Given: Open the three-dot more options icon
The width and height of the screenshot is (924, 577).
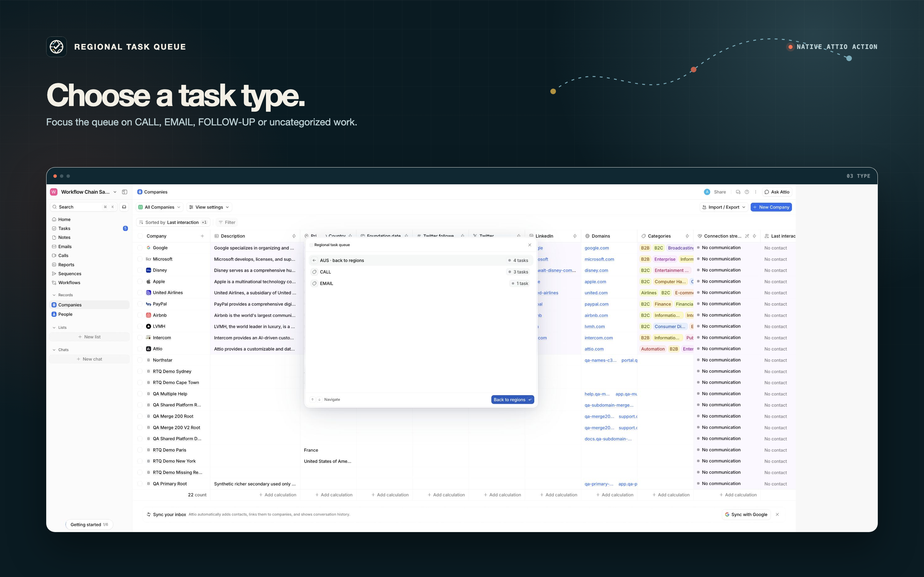Looking at the screenshot, I should [x=755, y=192].
